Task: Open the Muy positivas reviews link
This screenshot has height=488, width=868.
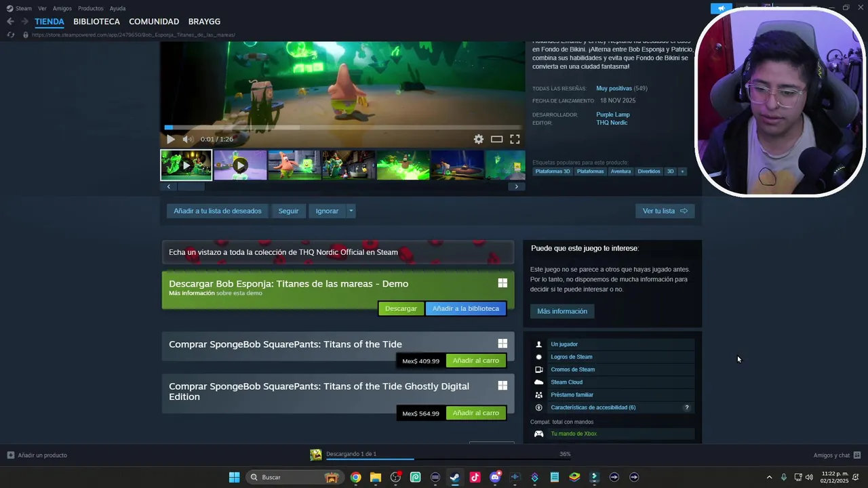Action: coord(614,88)
